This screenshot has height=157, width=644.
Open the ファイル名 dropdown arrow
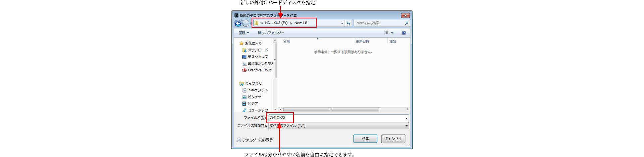click(406, 118)
